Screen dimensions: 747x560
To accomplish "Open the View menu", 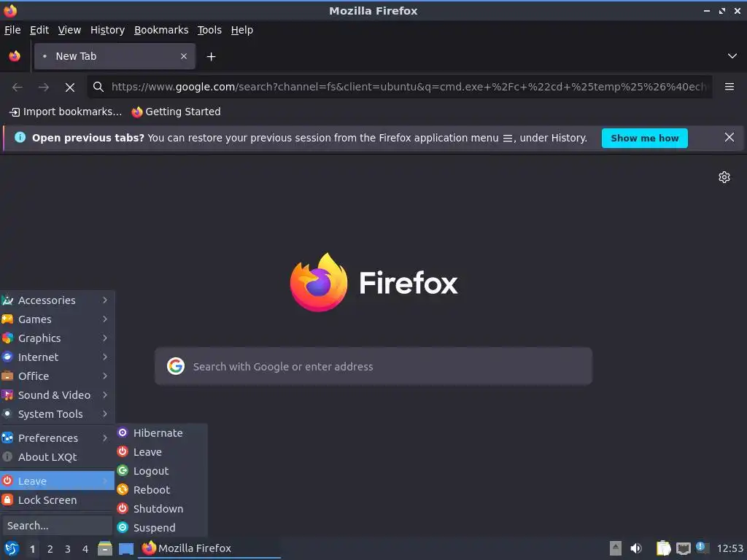I will 69,30.
